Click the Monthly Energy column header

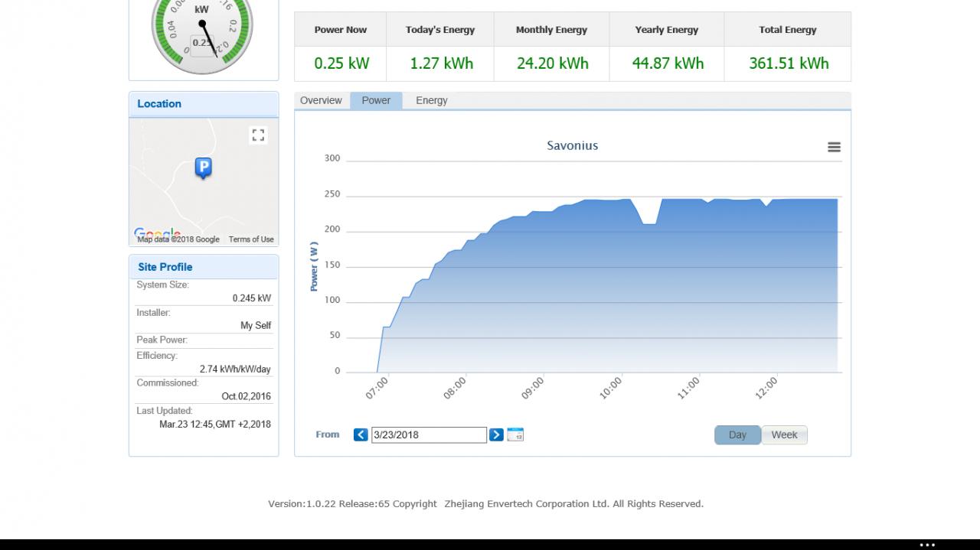(x=551, y=30)
